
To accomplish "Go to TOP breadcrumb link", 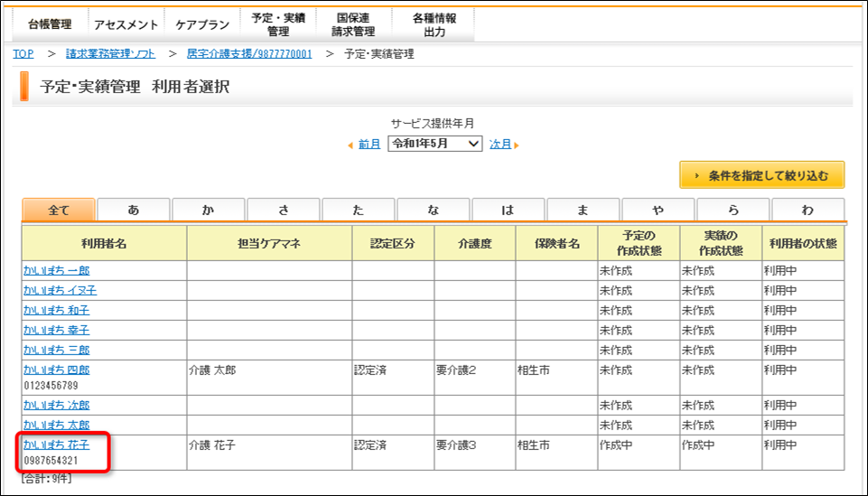I will [x=23, y=53].
